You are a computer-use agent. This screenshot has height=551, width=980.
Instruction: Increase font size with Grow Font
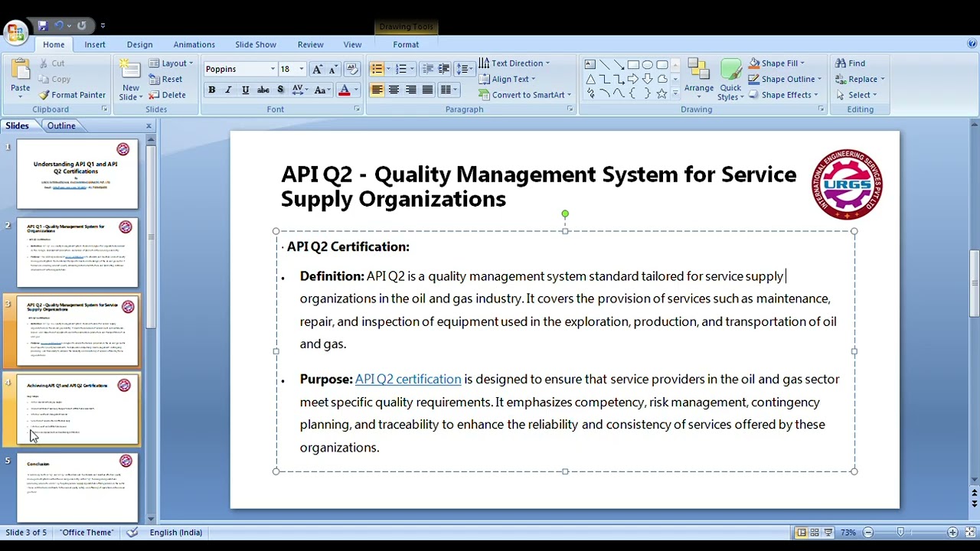tap(317, 69)
